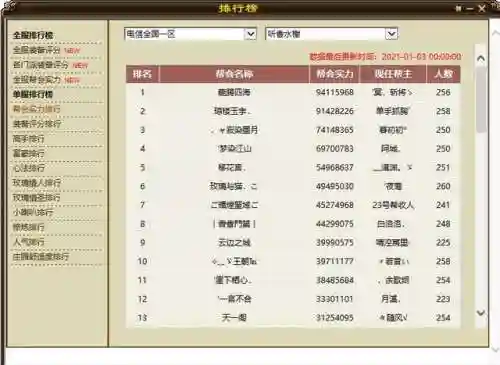Select 玫瑰情人排行 in the sidebar
The image size is (500, 365).
point(37,183)
